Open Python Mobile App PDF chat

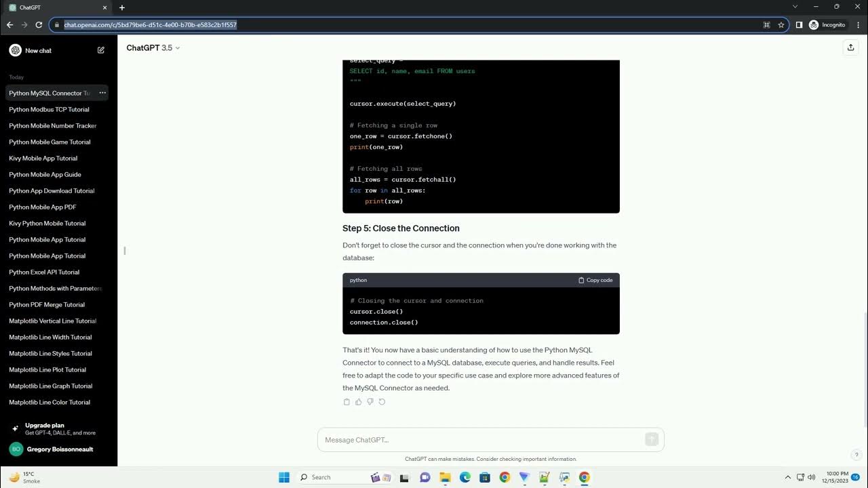57,207
